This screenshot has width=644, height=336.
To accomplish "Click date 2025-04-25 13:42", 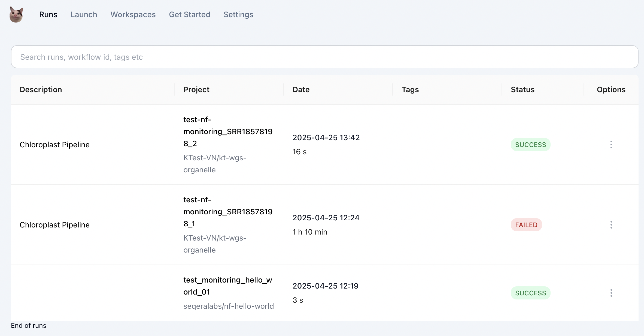I will pyautogui.click(x=326, y=137).
